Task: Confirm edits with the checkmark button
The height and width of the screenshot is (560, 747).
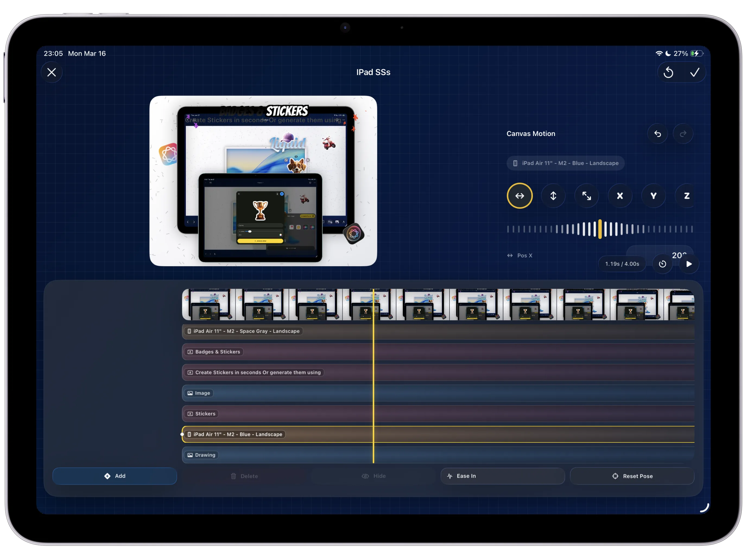Action: [x=694, y=72]
